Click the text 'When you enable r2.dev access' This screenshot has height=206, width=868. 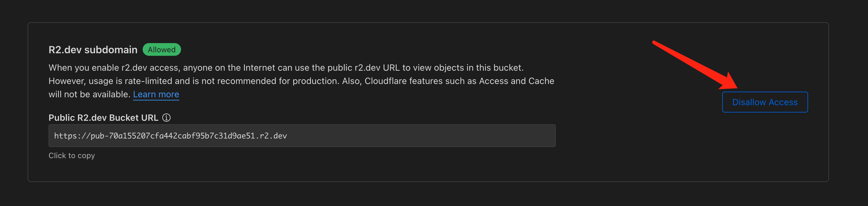(114, 68)
